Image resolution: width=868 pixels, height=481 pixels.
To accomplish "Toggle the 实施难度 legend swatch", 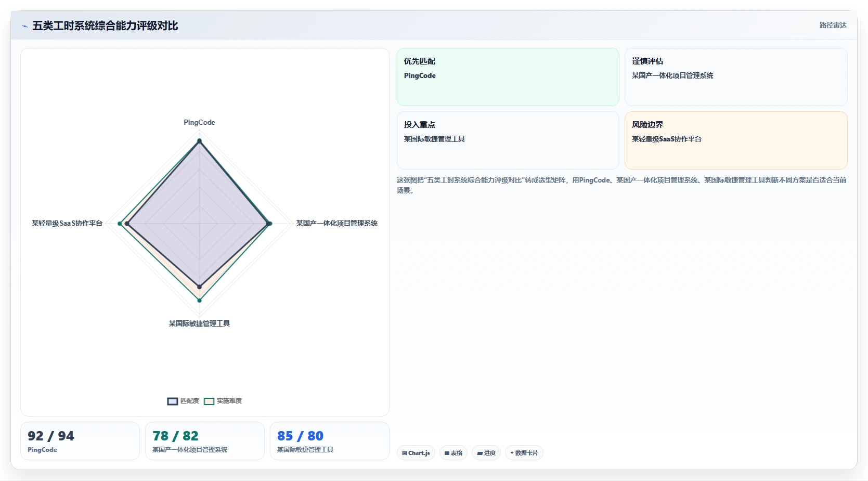I will point(209,401).
